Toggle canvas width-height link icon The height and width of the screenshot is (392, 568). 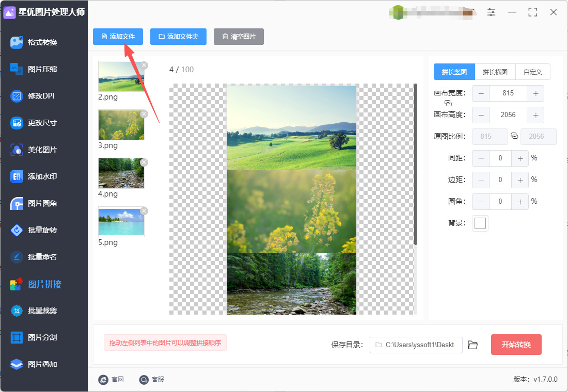pos(448,103)
